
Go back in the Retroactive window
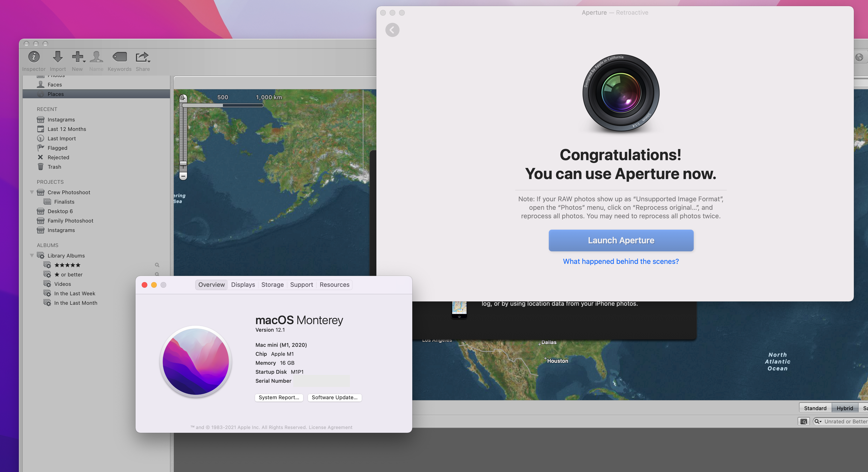click(x=392, y=30)
